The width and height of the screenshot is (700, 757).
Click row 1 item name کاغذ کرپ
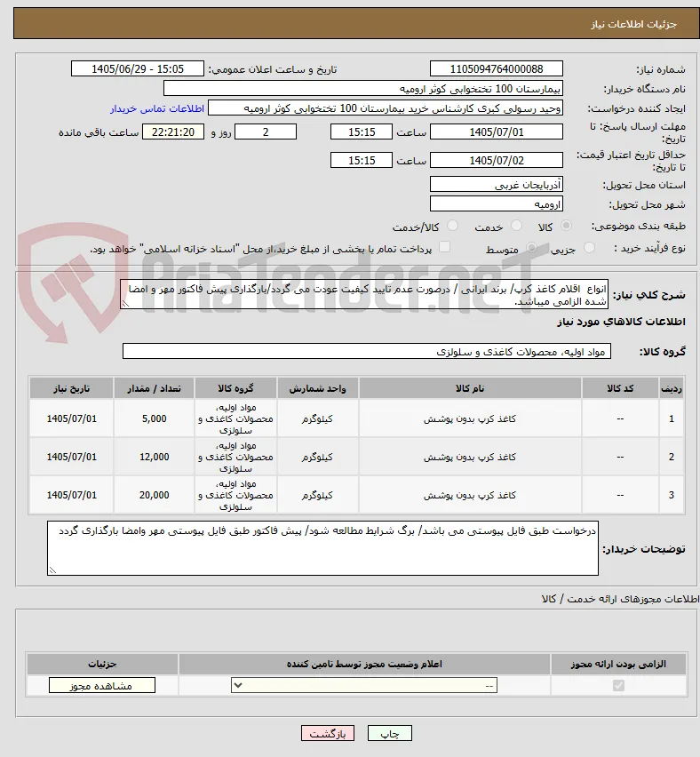click(470, 418)
